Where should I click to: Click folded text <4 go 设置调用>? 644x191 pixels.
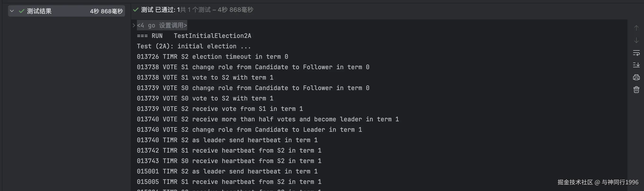162,25
